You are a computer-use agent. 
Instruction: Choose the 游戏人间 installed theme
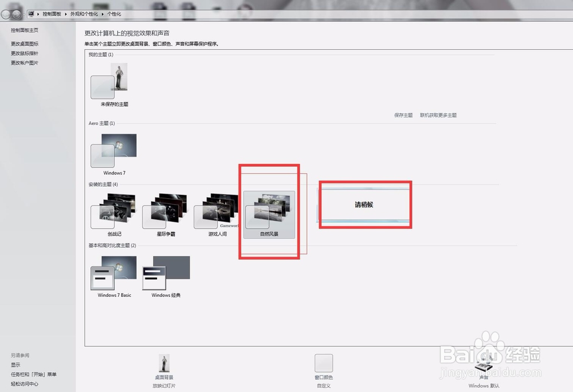tap(217, 211)
